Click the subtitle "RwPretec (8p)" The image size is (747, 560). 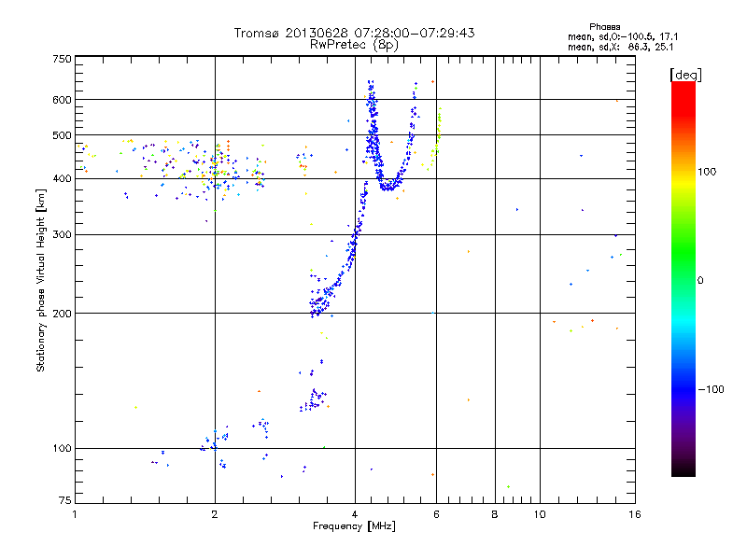(354, 45)
